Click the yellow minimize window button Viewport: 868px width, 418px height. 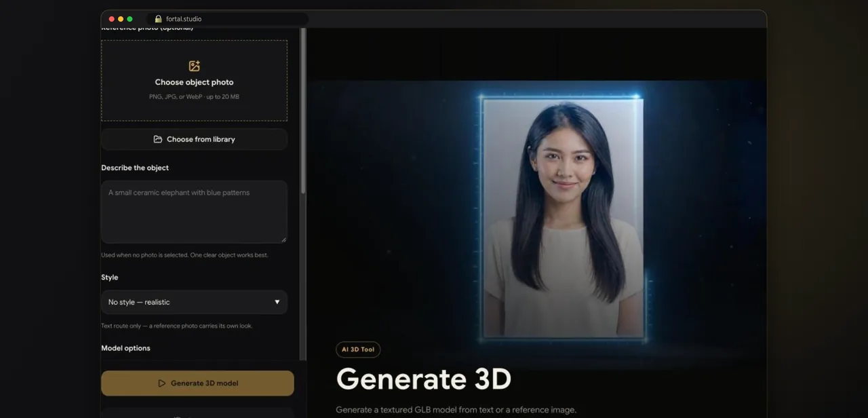pos(121,19)
